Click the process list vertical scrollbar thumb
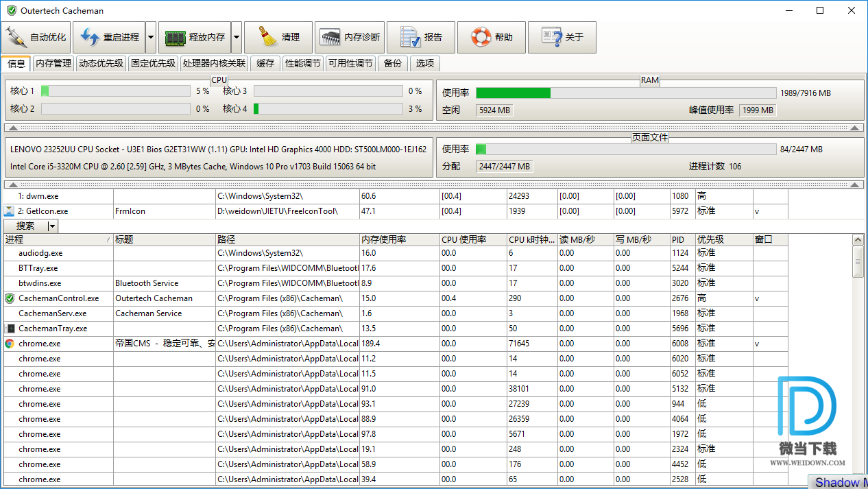The width and height of the screenshot is (868, 489). tap(858, 261)
